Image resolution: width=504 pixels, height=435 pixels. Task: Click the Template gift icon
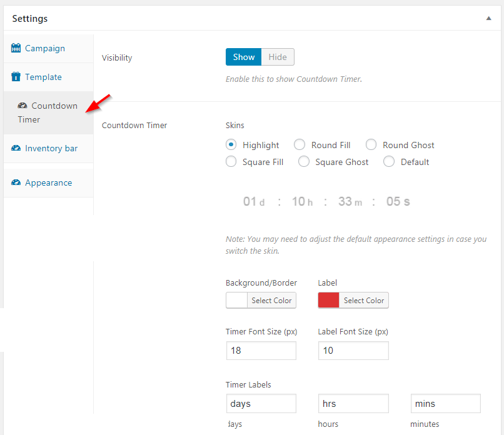coord(16,77)
